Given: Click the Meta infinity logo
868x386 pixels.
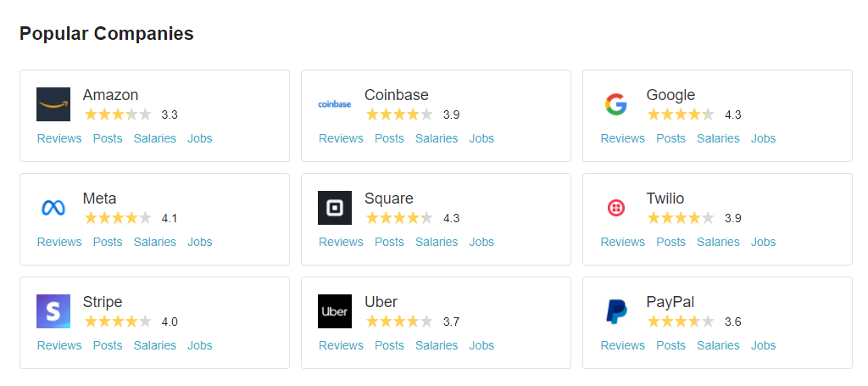Looking at the screenshot, I should (53, 208).
